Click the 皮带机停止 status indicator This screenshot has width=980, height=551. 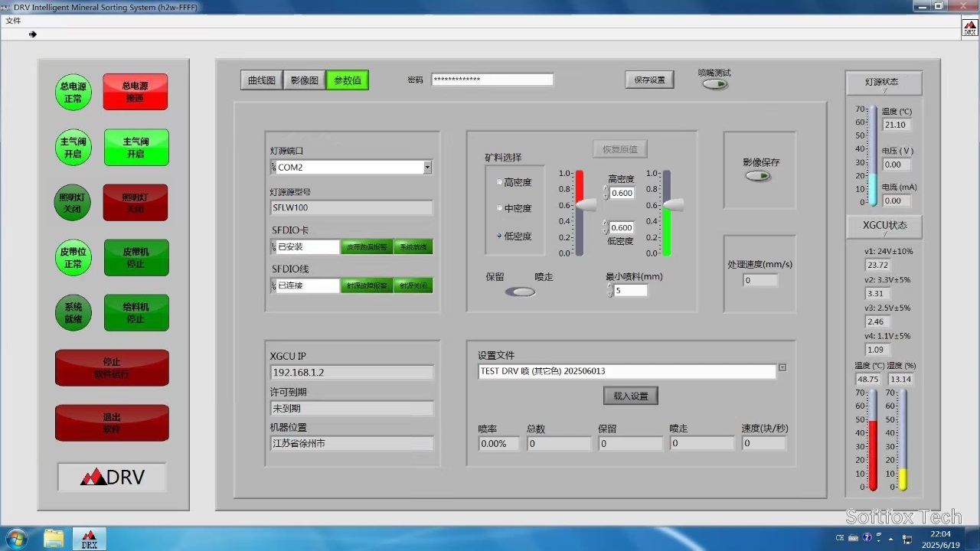[x=136, y=257]
